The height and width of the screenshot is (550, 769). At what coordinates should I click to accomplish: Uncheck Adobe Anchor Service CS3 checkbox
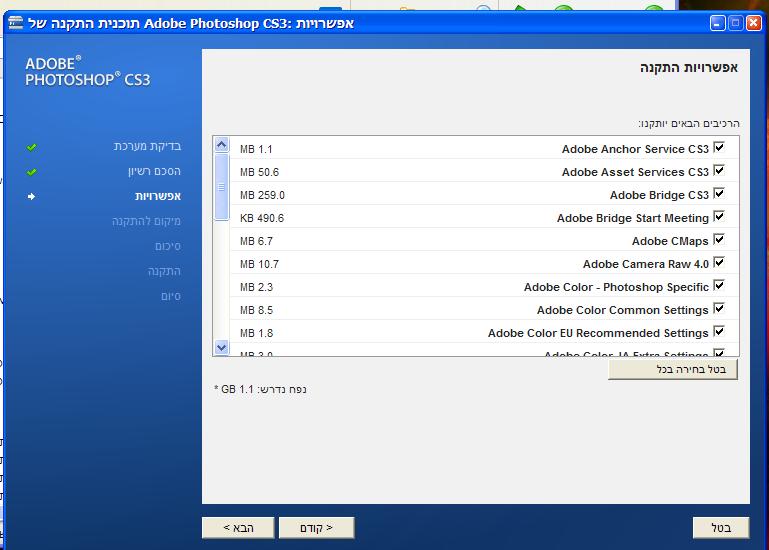pos(719,147)
